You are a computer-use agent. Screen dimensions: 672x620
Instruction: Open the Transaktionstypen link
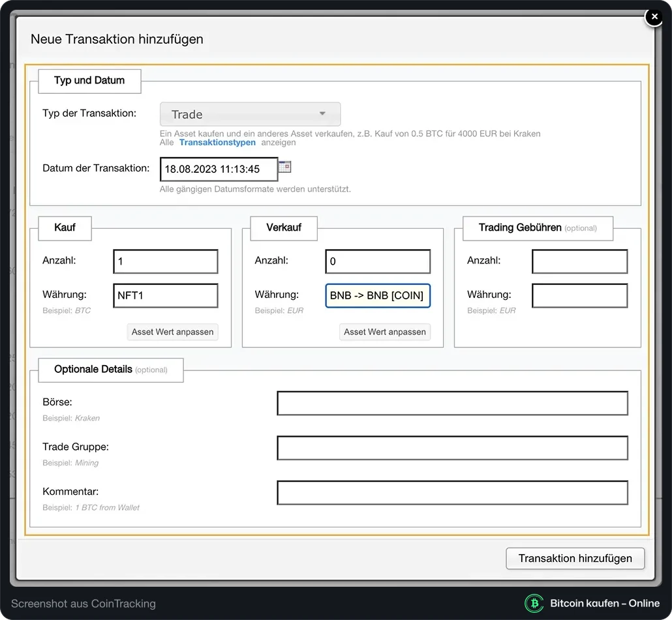click(x=217, y=143)
